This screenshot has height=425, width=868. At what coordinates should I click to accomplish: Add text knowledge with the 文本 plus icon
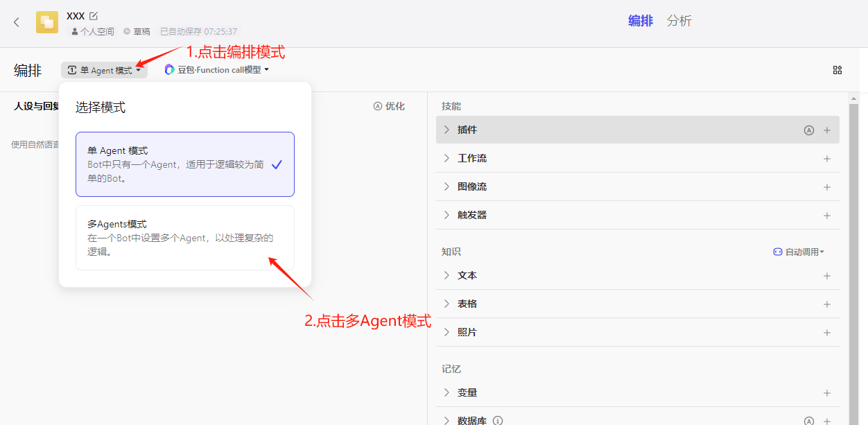827,276
